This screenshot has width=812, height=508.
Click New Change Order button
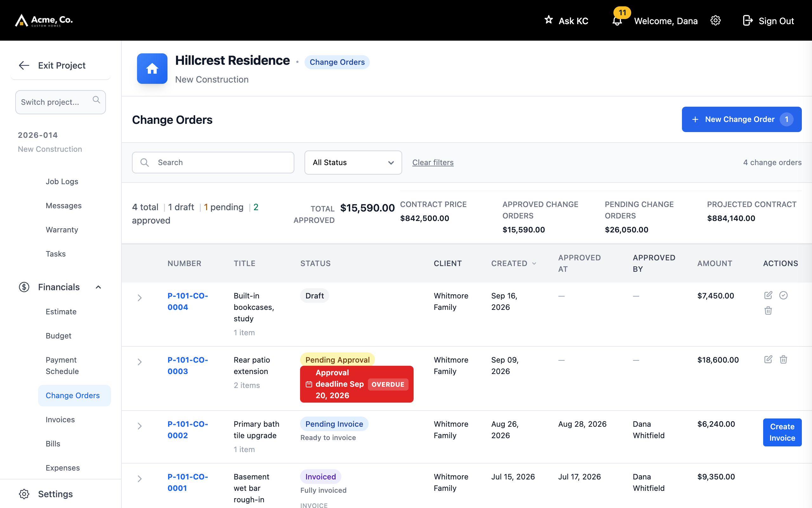(742, 119)
